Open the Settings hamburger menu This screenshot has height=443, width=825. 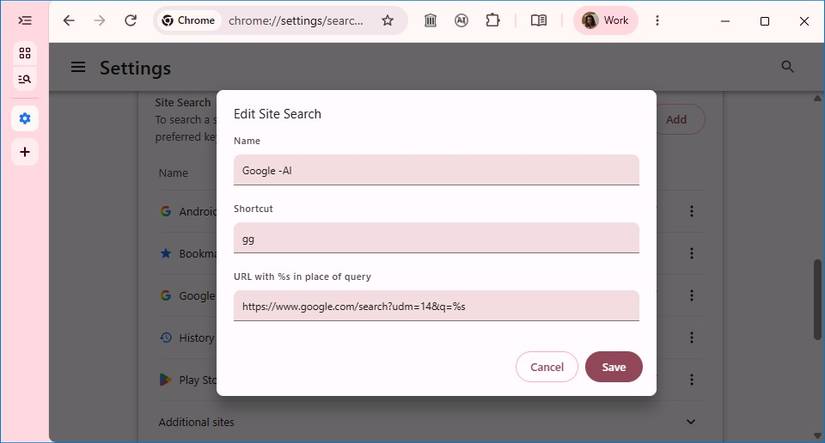(x=78, y=67)
